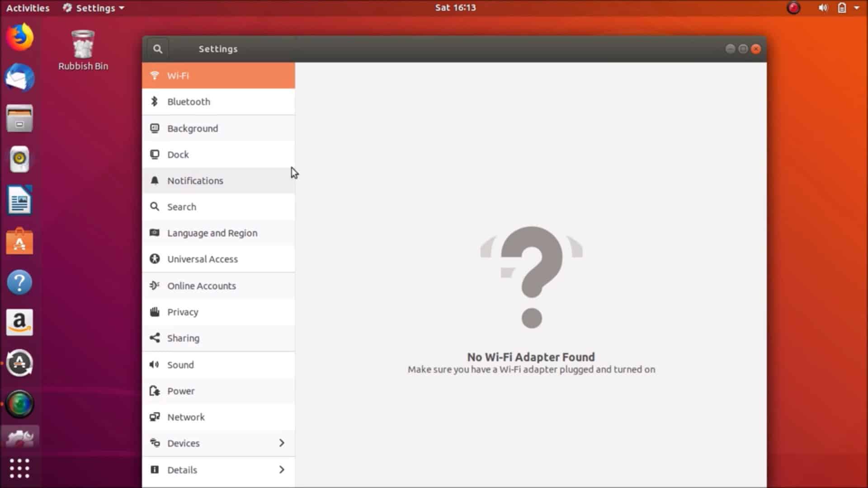Click the Activities button
The width and height of the screenshot is (868, 488).
coord(28,8)
